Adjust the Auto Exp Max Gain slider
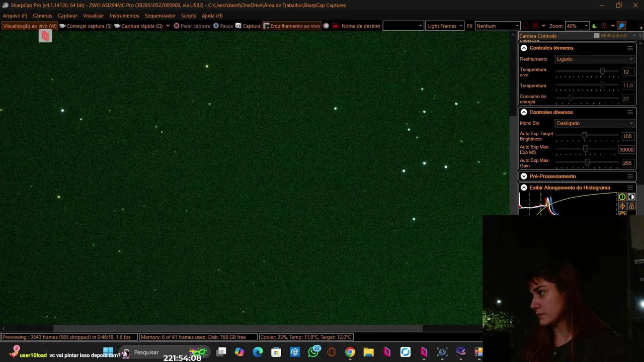 click(587, 163)
